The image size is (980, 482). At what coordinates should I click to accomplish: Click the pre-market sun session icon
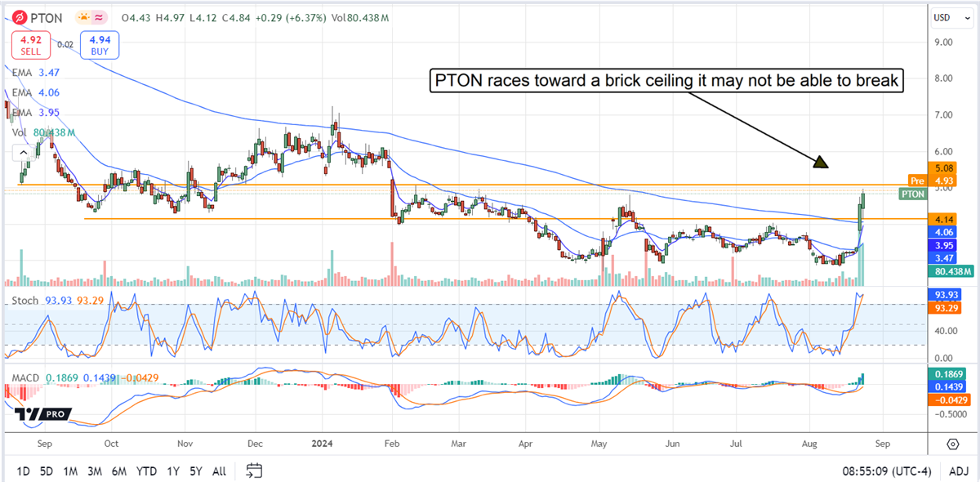pyautogui.click(x=84, y=16)
